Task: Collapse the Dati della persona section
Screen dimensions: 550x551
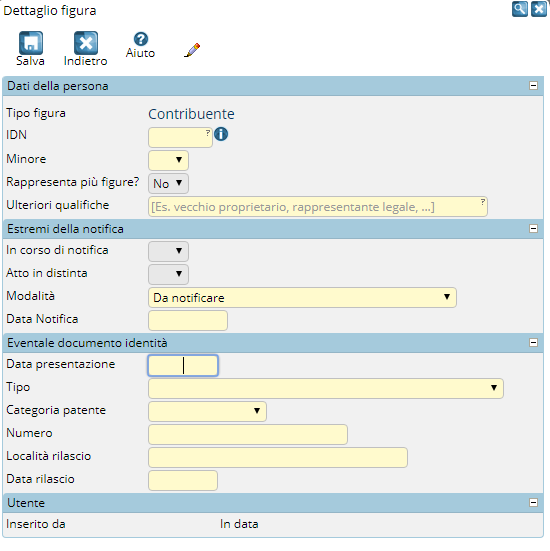Action: point(533,86)
